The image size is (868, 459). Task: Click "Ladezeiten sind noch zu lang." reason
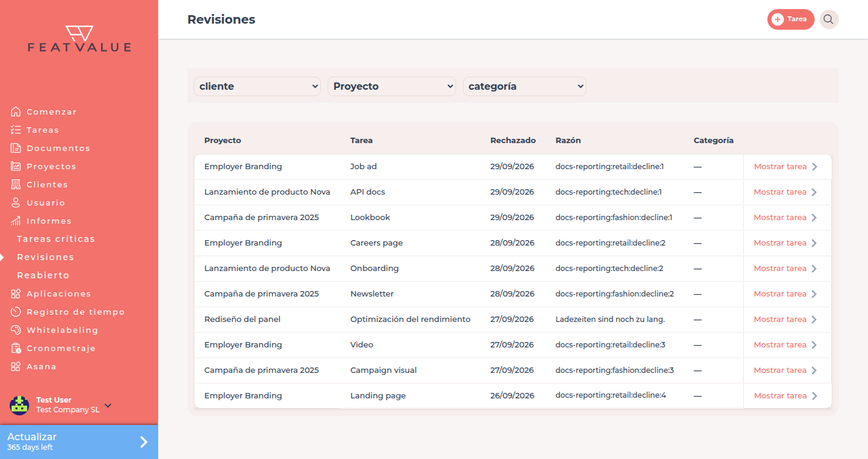pos(610,320)
